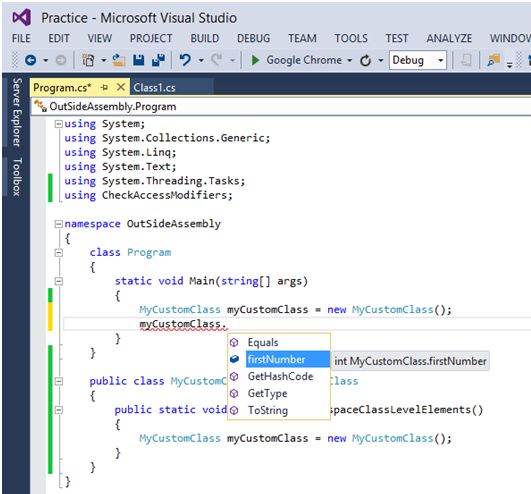Click the Navigate Backward arrow icon
The image size is (531, 494).
click(30, 60)
